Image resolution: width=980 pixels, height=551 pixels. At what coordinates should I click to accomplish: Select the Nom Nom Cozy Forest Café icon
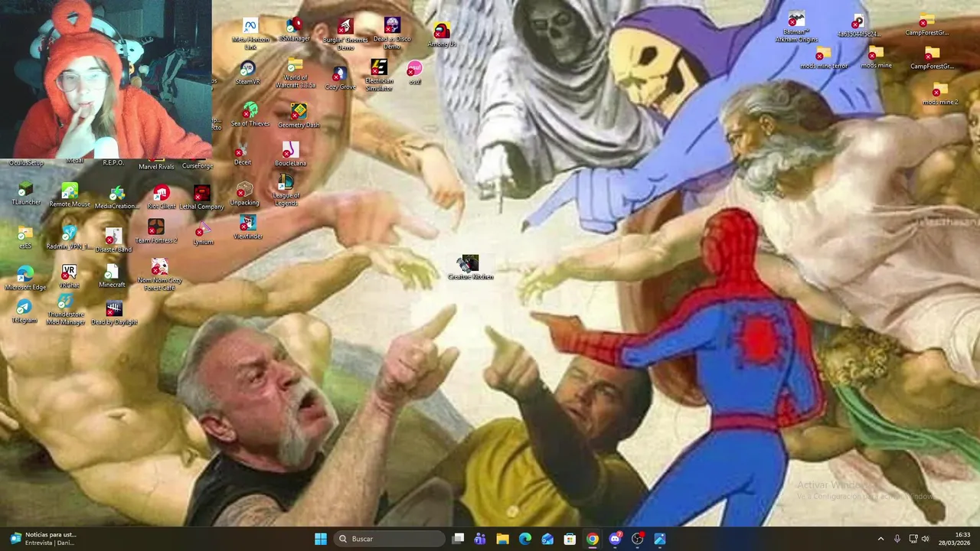[159, 275]
